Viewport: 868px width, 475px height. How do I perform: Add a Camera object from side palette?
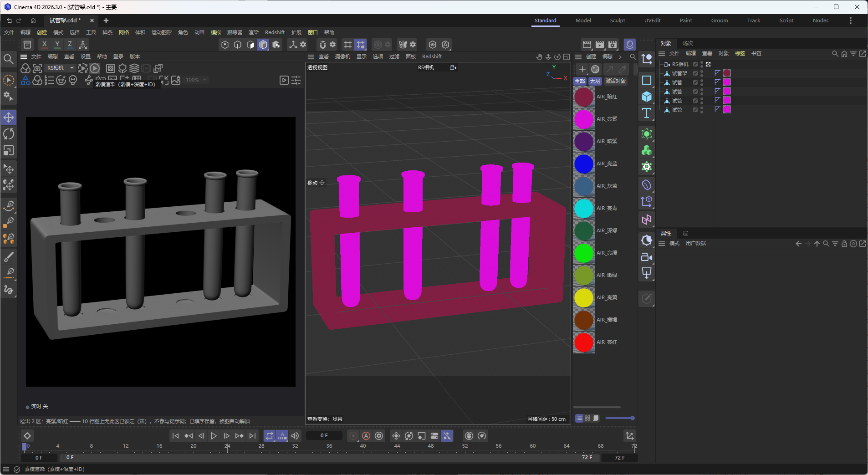coord(646,257)
